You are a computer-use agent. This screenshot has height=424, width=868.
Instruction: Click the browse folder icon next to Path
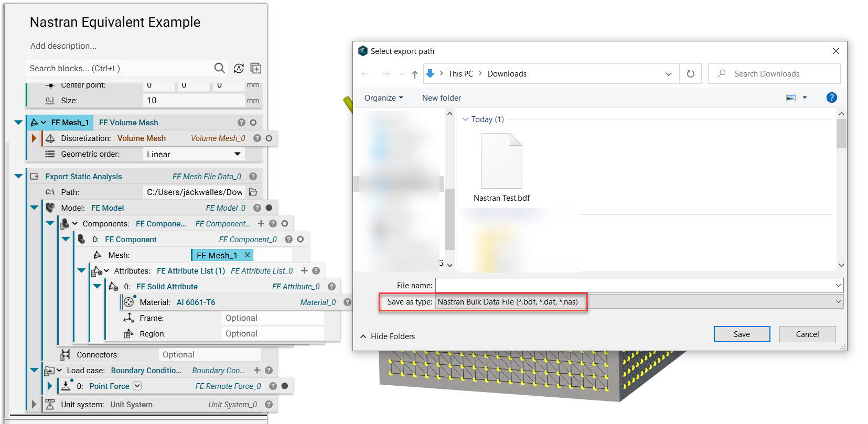point(253,192)
